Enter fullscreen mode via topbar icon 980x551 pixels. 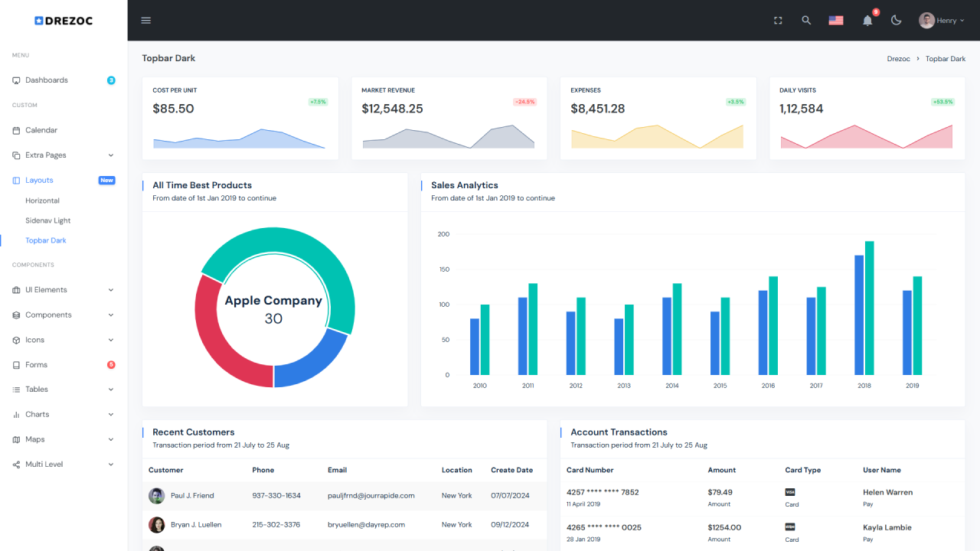pyautogui.click(x=778, y=21)
